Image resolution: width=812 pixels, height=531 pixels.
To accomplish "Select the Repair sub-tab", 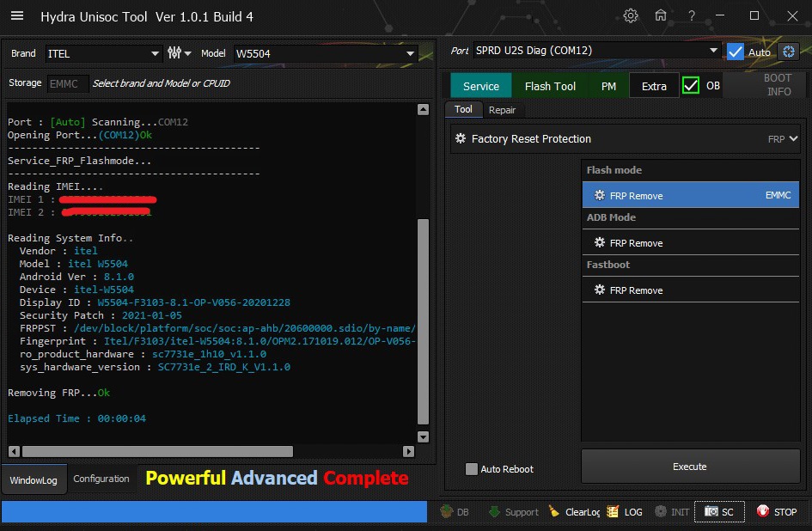I will [x=502, y=110].
